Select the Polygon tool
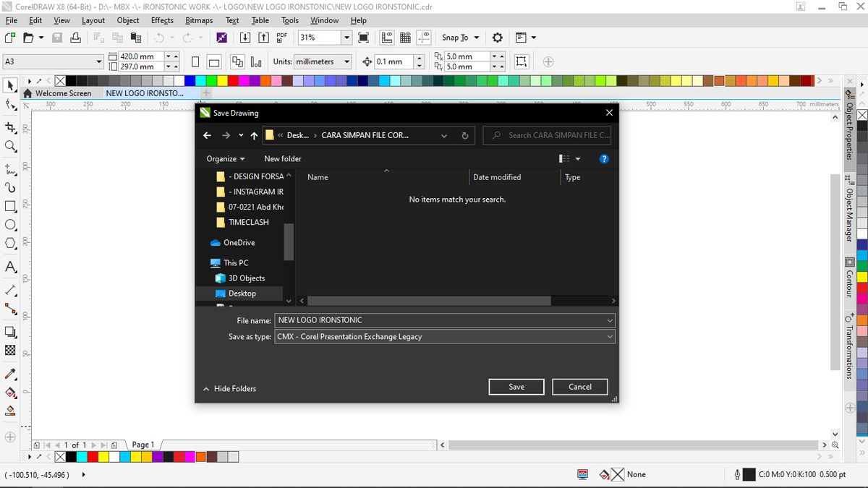 click(x=10, y=243)
